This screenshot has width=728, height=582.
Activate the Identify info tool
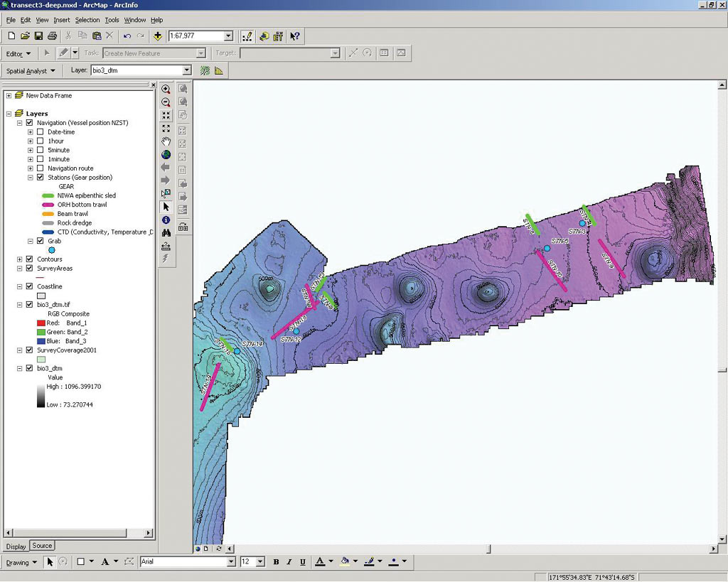tap(166, 220)
